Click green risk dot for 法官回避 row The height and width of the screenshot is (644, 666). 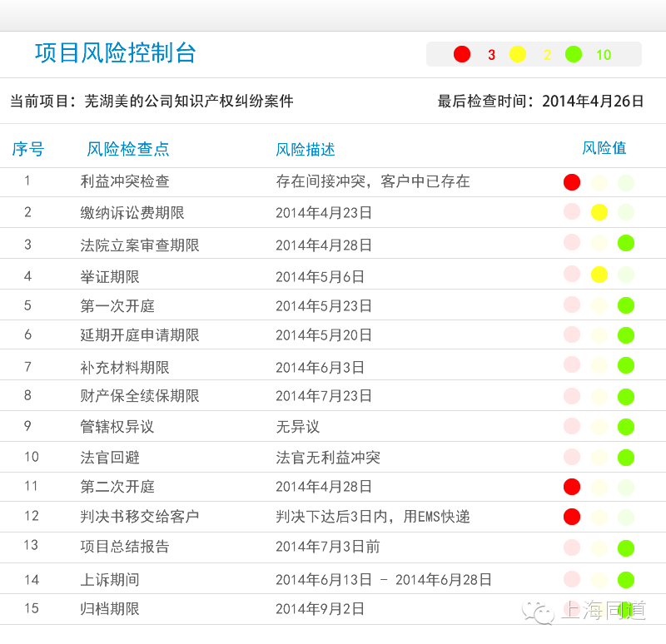point(626,458)
